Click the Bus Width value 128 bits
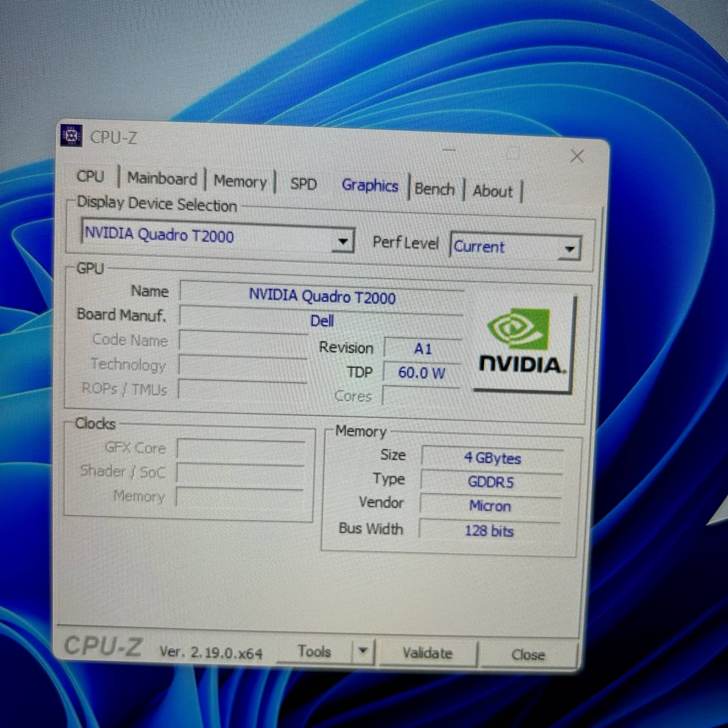728x728 pixels. tap(489, 531)
